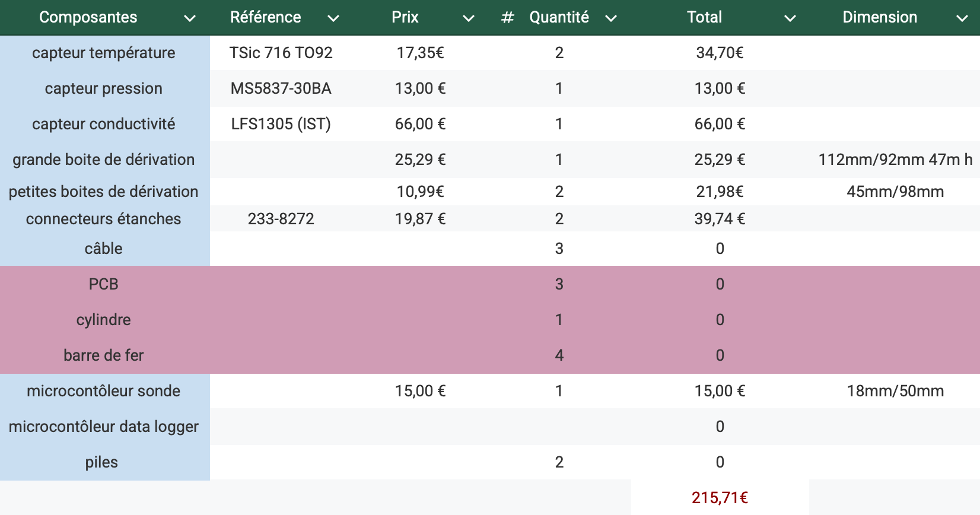This screenshot has height=515, width=980.
Task: Click the piles component cell
Action: coord(101,462)
